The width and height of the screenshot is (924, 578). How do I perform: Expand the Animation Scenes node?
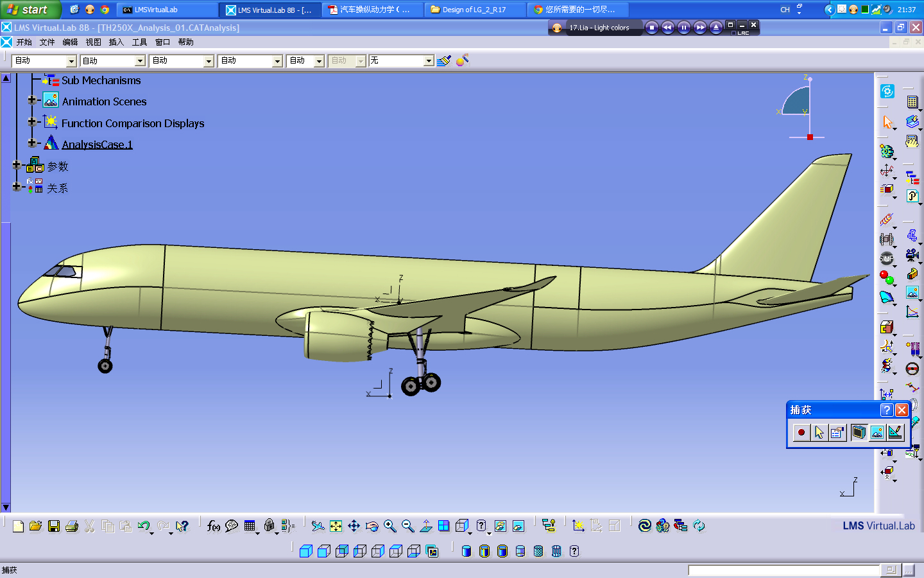pos(31,100)
